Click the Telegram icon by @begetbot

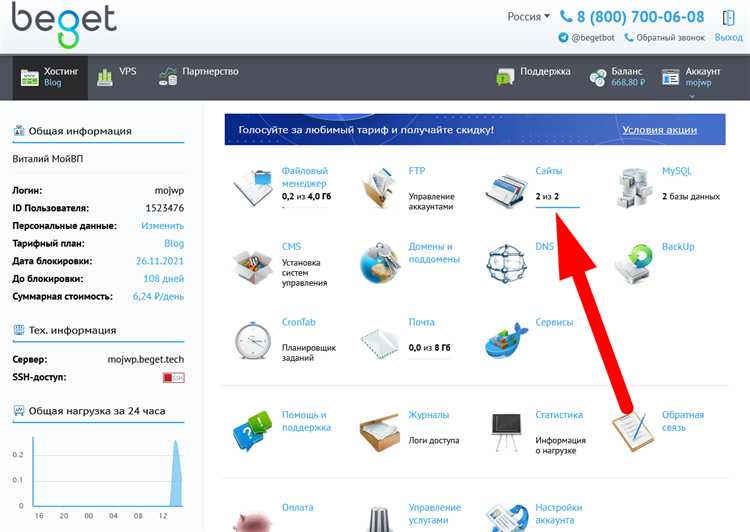coord(563,37)
